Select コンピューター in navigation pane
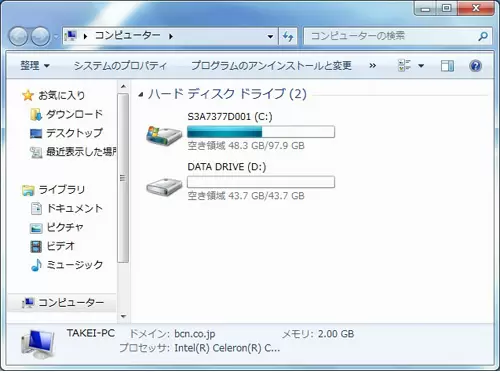This screenshot has width=500, height=373. click(x=71, y=303)
